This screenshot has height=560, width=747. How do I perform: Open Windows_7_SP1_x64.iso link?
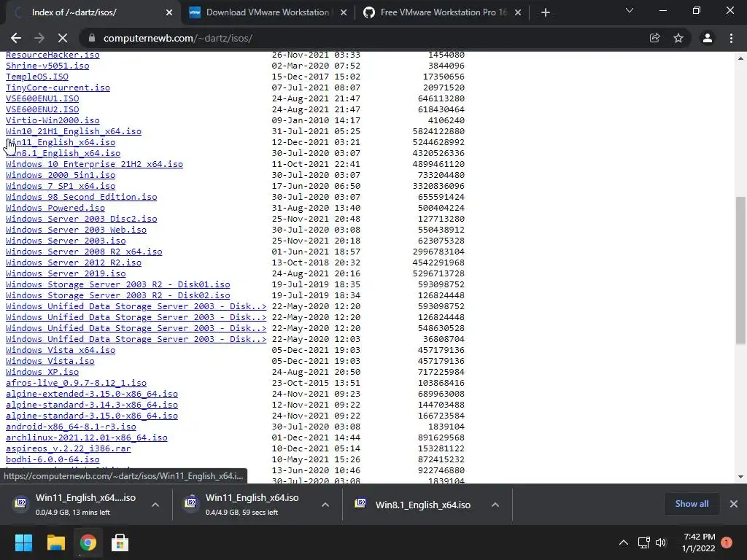point(61,186)
